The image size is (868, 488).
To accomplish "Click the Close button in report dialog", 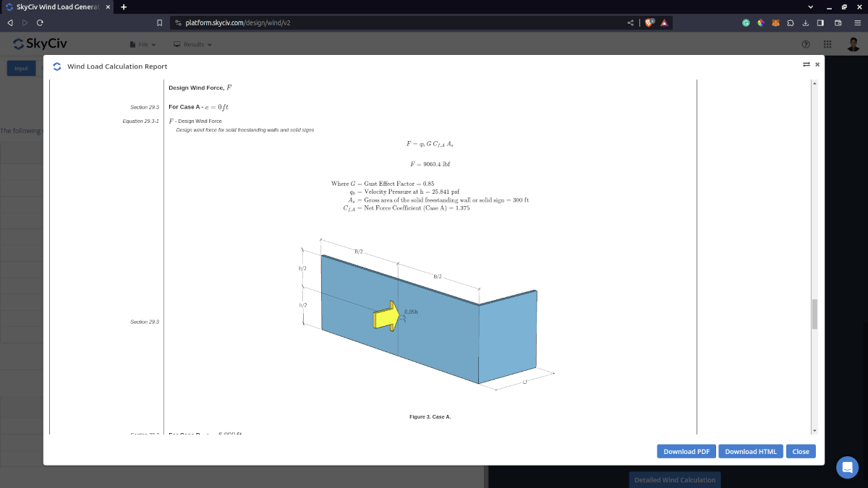I will pyautogui.click(x=801, y=451).
